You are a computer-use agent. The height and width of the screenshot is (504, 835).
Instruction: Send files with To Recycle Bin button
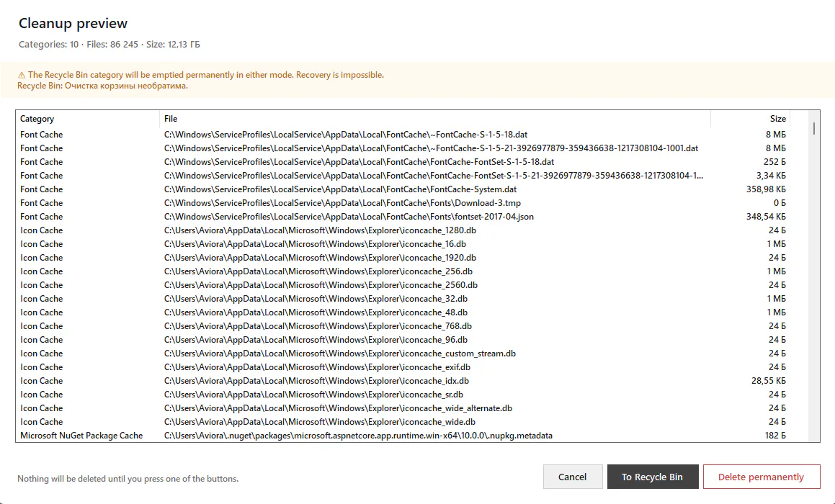[x=652, y=477]
